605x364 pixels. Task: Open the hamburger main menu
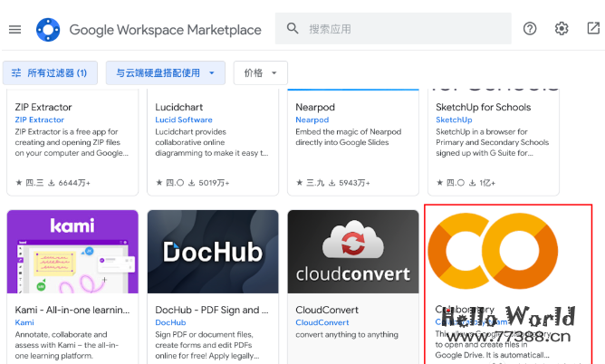point(14,29)
